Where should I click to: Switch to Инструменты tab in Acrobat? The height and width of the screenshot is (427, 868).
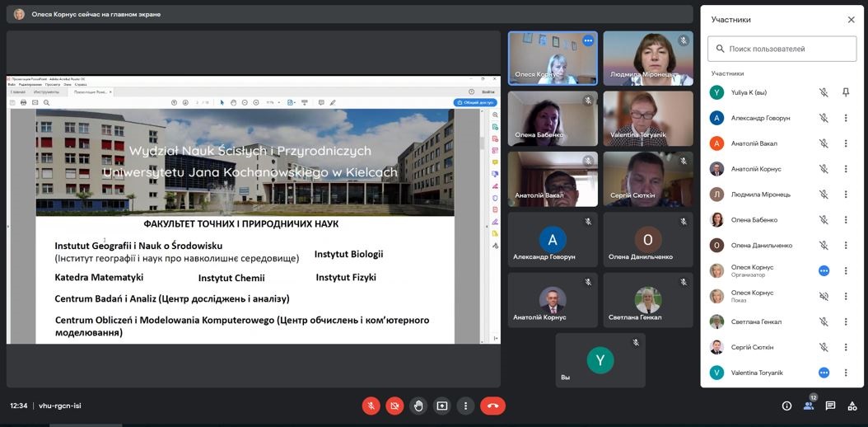pos(46,92)
